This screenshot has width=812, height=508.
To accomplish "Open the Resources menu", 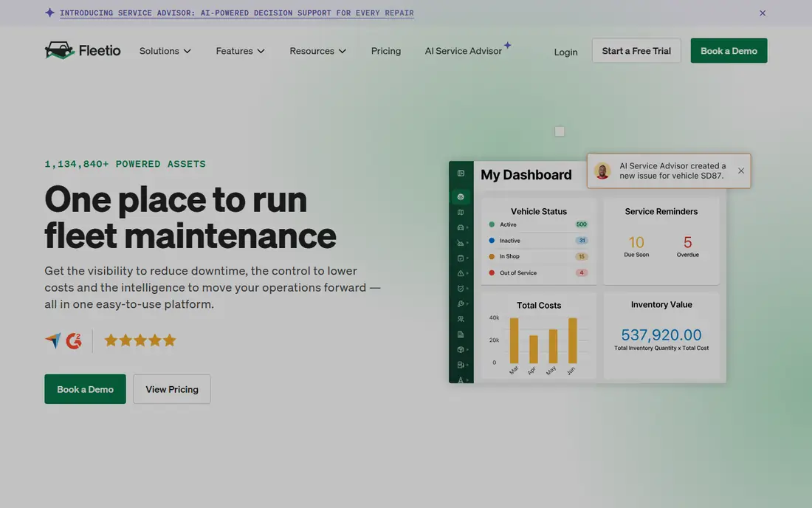I will tap(317, 51).
